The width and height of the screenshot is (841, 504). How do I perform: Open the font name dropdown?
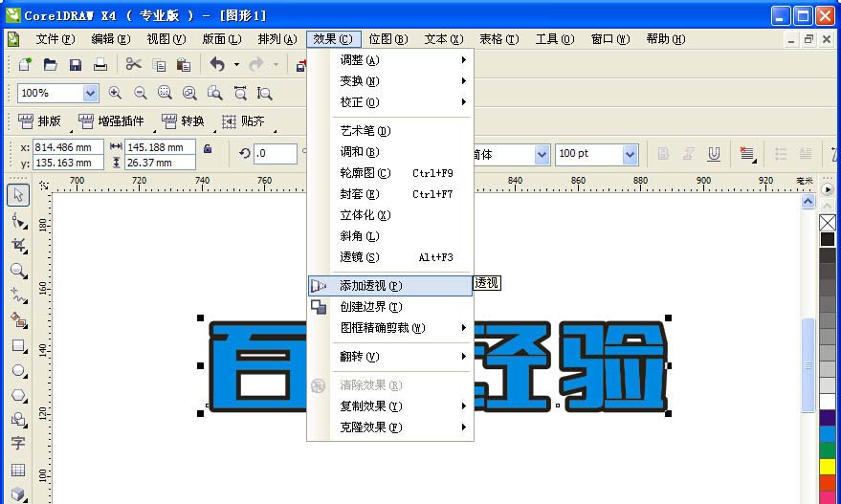542,154
